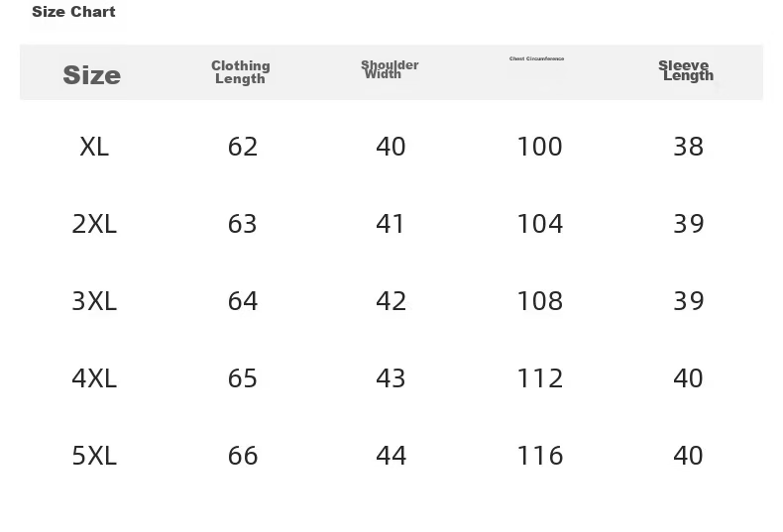Click the 65 clothing length value
This screenshot has height=532, width=783.
(x=243, y=378)
